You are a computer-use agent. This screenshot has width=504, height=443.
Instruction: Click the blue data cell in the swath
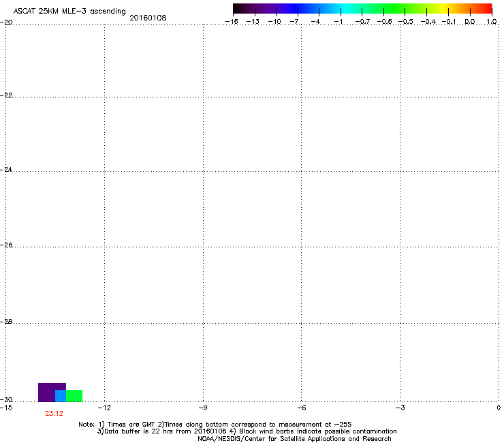(61, 396)
